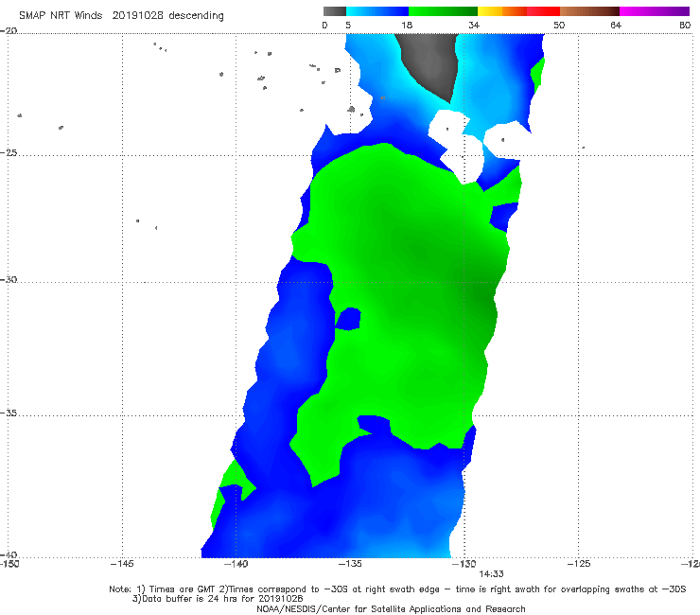Click the longitude label -140
Image resolution: width=700 pixels, height=615 pixels.
[x=236, y=564]
